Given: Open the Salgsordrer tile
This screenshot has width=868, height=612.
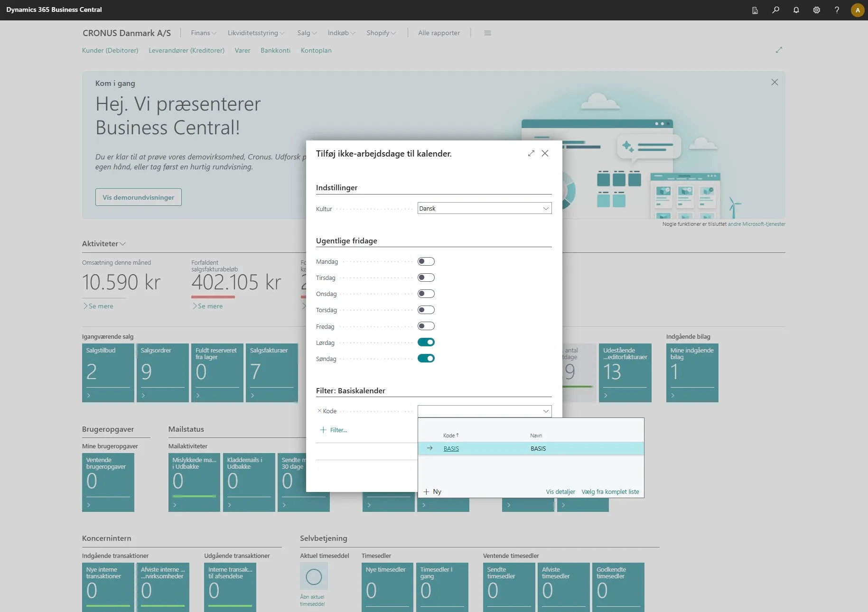Looking at the screenshot, I should coord(163,373).
